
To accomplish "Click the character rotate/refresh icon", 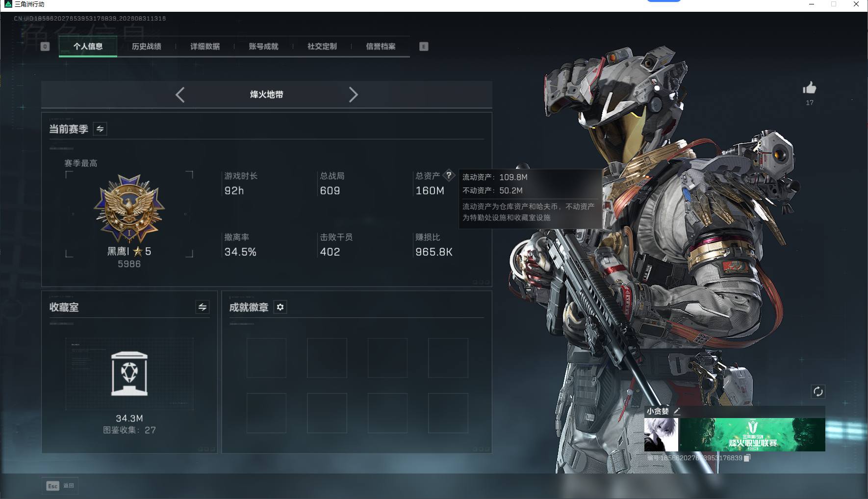I will [818, 392].
